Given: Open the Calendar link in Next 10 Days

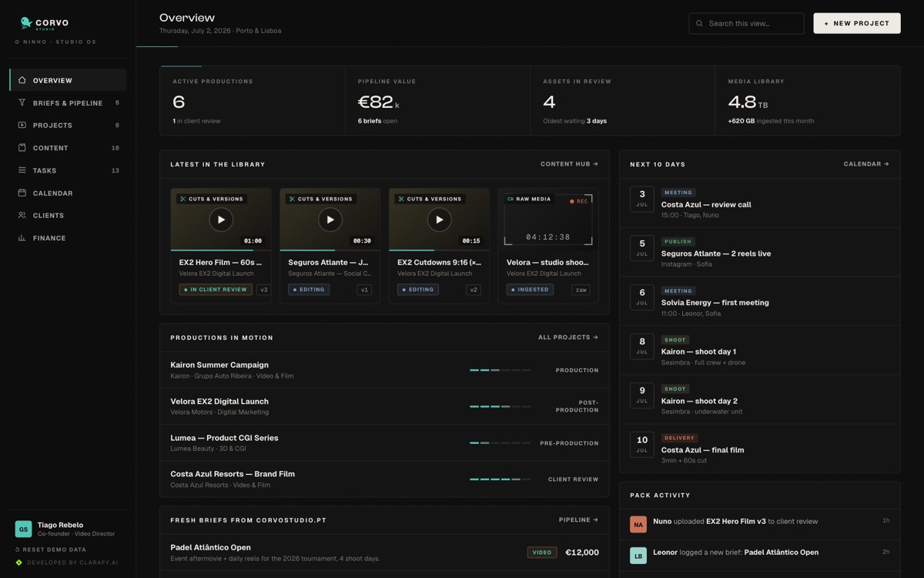Looking at the screenshot, I should (866, 164).
